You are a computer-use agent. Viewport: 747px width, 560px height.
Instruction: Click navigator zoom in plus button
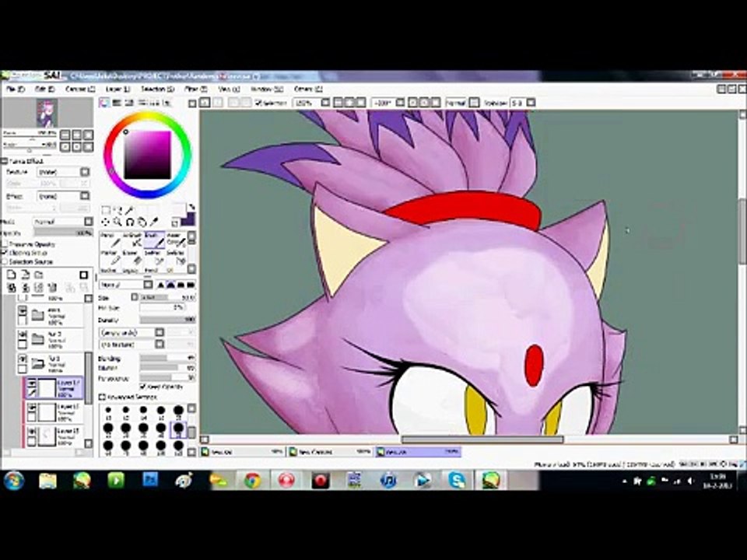click(x=77, y=135)
